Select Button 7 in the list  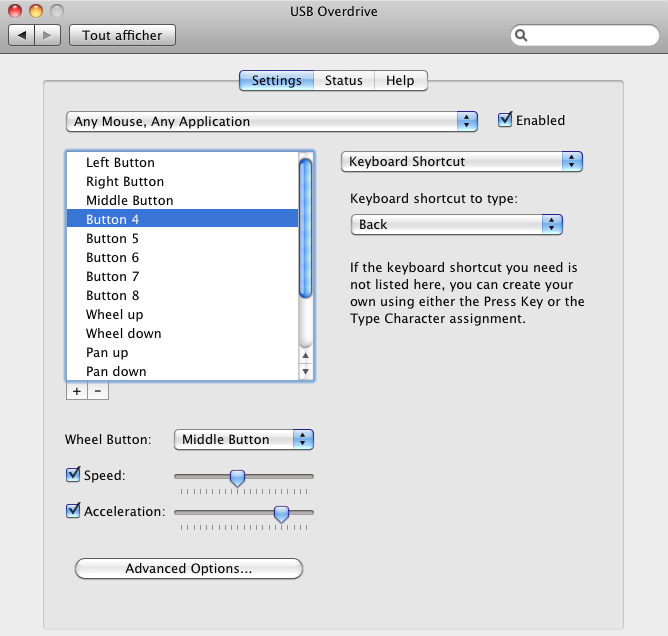[182, 276]
